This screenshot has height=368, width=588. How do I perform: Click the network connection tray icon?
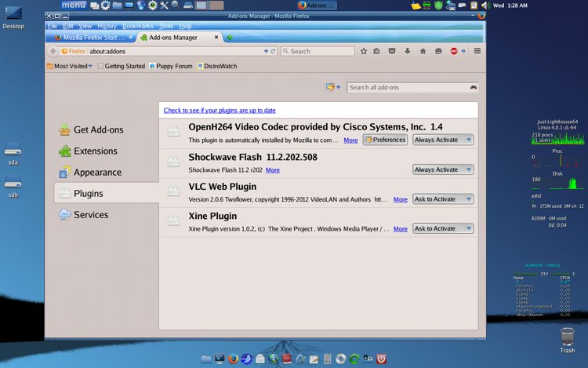pyautogui.click(x=450, y=5)
